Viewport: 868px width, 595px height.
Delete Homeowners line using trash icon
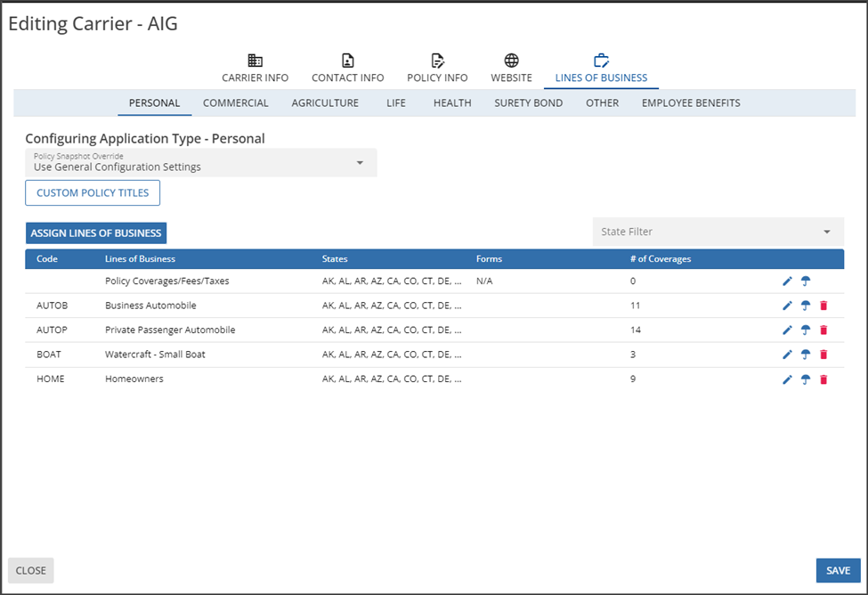[823, 379]
